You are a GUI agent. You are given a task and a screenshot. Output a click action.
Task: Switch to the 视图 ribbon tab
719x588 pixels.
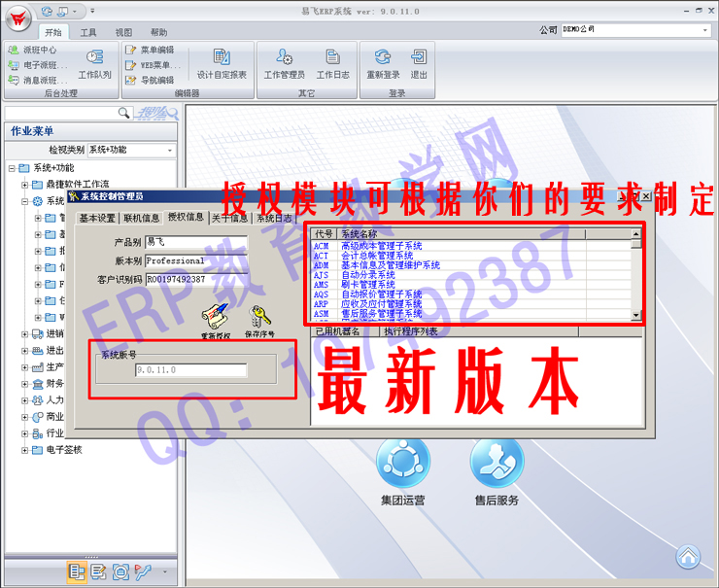123,33
